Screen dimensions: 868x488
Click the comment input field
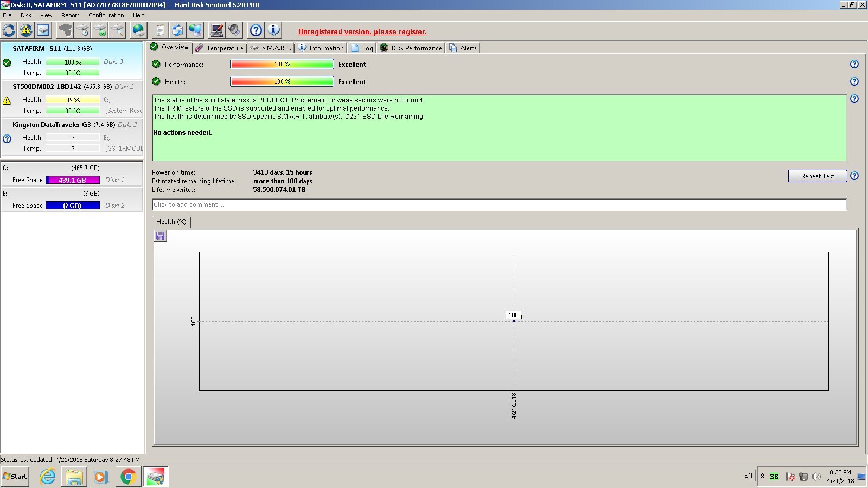(499, 204)
